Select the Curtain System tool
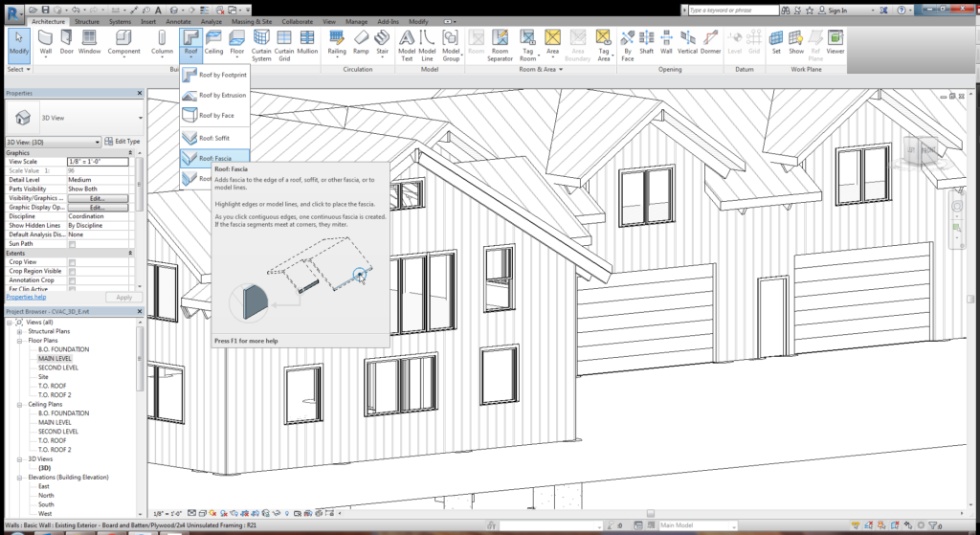Screen dimensions: 980x535 pyautogui.click(x=261, y=45)
